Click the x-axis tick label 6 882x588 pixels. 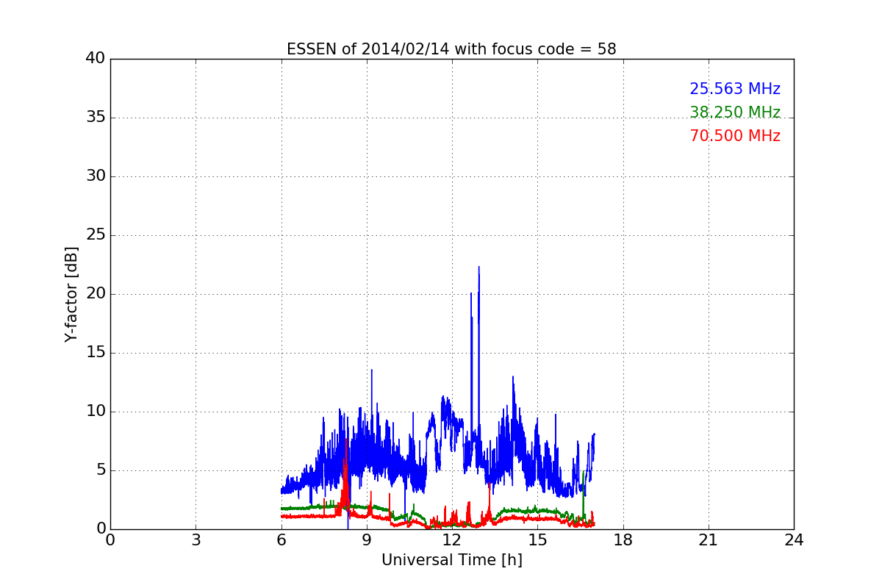click(281, 539)
